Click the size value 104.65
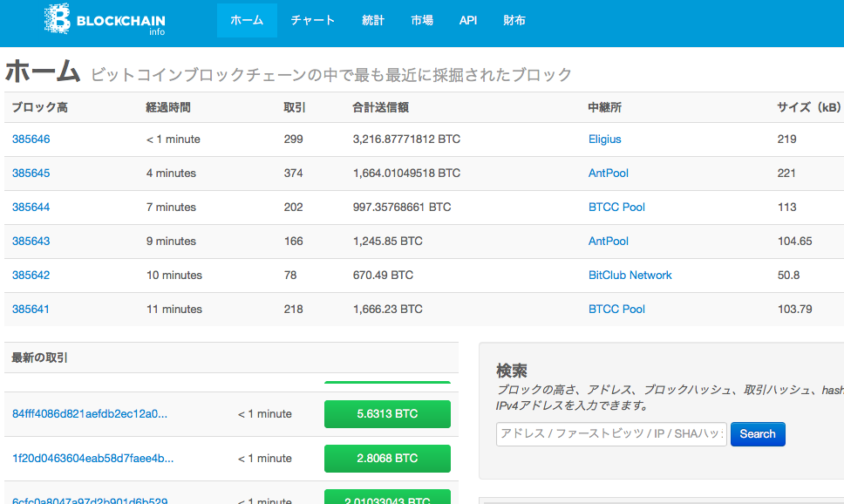Screen dimensions: 844x504 tap(795, 241)
